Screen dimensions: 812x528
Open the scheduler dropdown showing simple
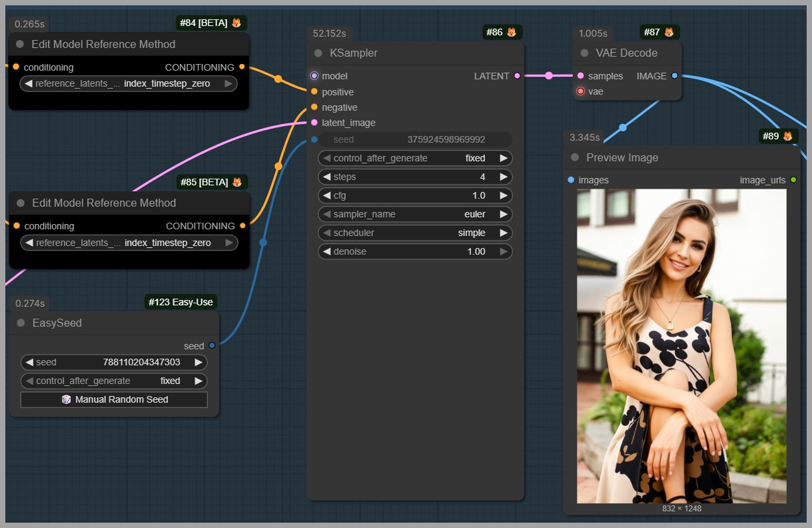pos(415,233)
